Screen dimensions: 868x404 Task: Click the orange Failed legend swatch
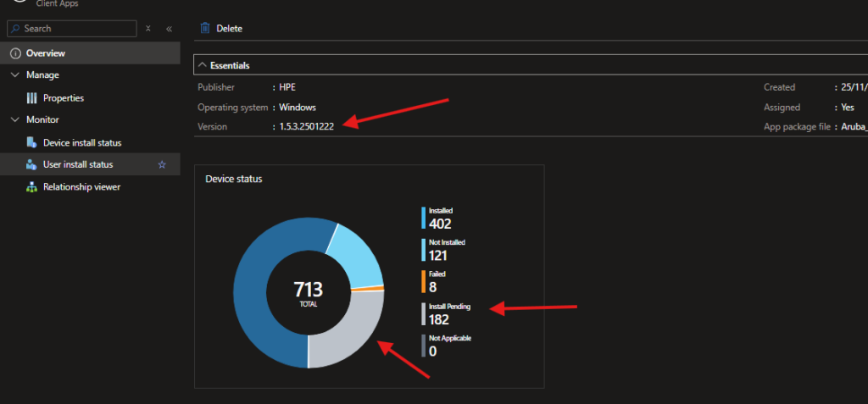(x=423, y=282)
